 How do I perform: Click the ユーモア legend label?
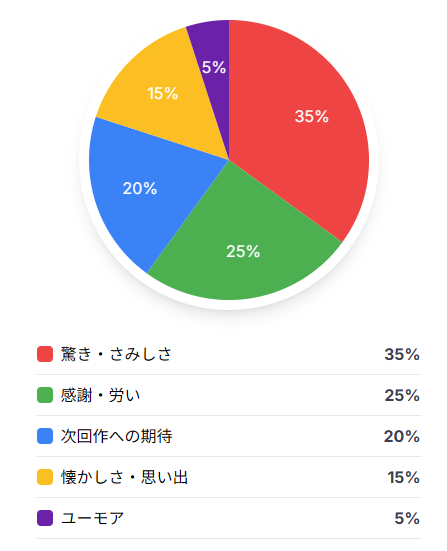click(x=92, y=518)
